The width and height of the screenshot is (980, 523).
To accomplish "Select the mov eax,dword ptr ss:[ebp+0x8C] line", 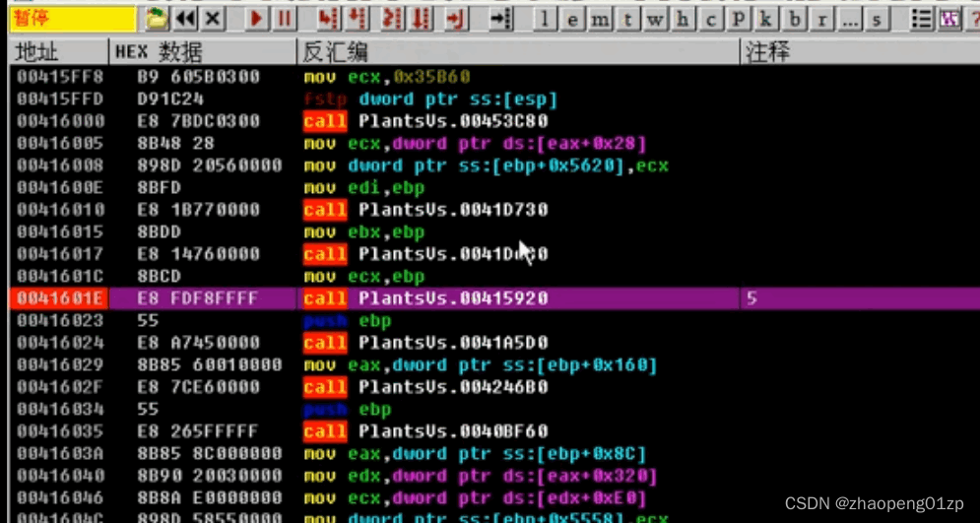I will (475, 454).
